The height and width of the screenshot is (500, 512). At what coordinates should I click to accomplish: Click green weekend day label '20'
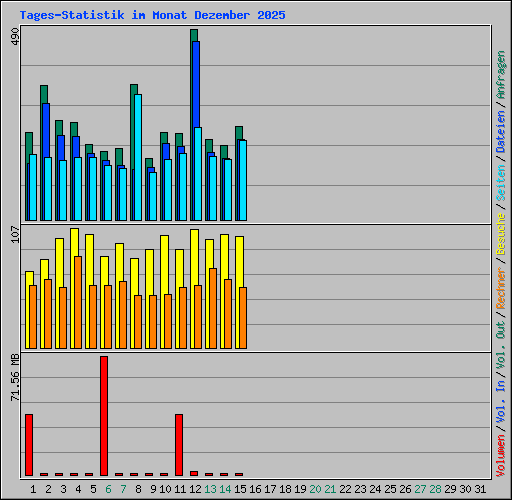coord(315,489)
